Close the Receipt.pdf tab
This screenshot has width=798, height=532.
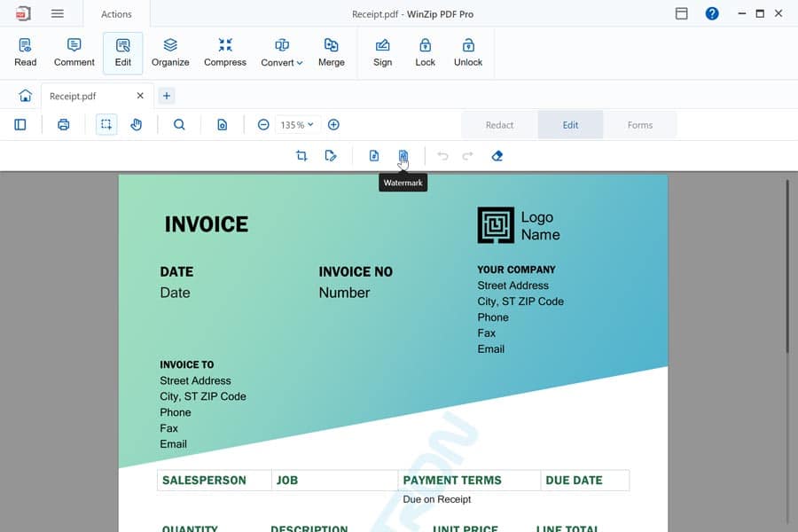(140, 96)
